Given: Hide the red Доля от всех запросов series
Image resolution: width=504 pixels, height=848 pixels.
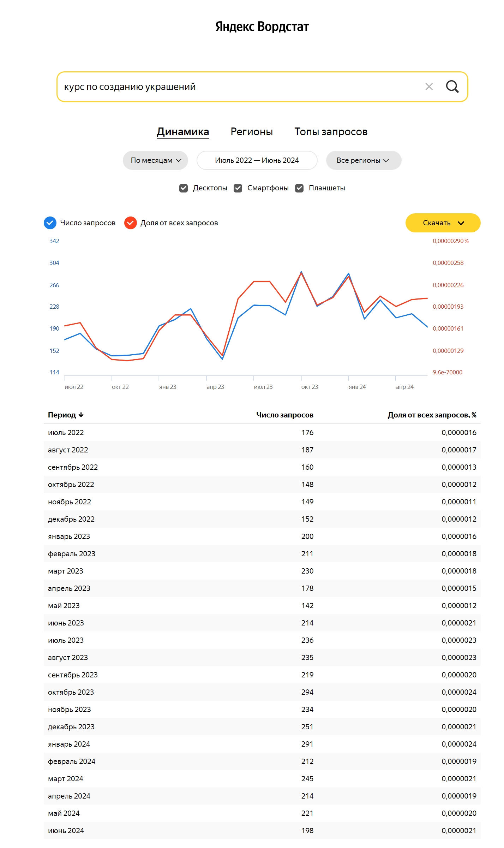Looking at the screenshot, I should point(131,223).
